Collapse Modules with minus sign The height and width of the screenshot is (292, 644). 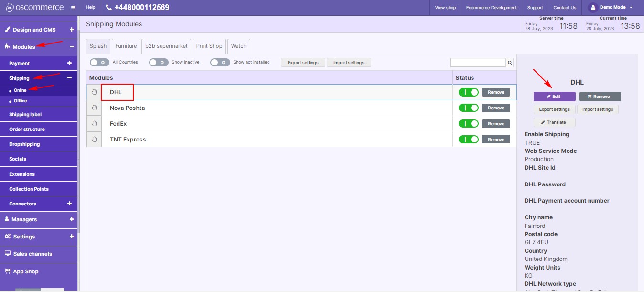pyautogui.click(x=72, y=47)
